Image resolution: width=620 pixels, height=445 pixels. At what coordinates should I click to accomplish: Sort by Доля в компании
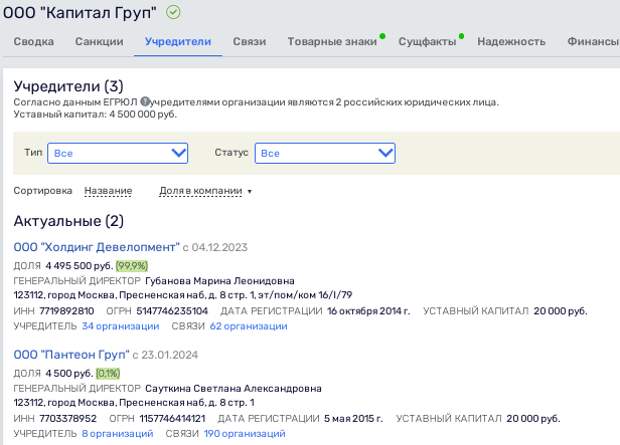(200, 191)
